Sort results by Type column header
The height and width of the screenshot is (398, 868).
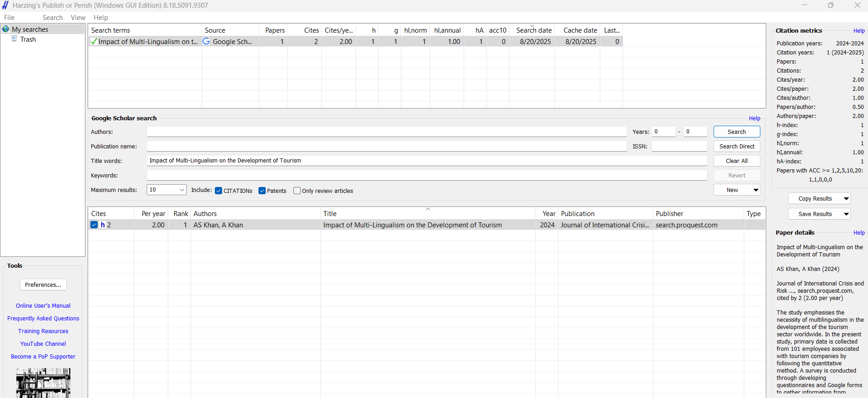754,213
